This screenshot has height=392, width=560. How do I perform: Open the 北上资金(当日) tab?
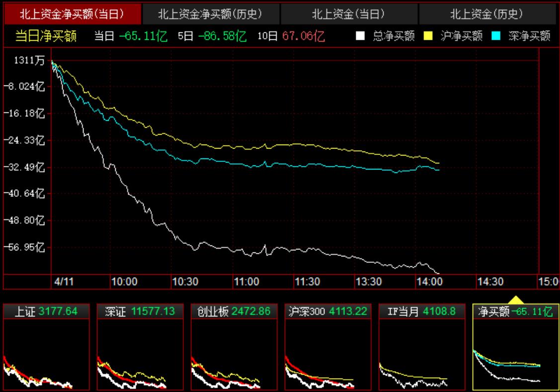[349, 14]
